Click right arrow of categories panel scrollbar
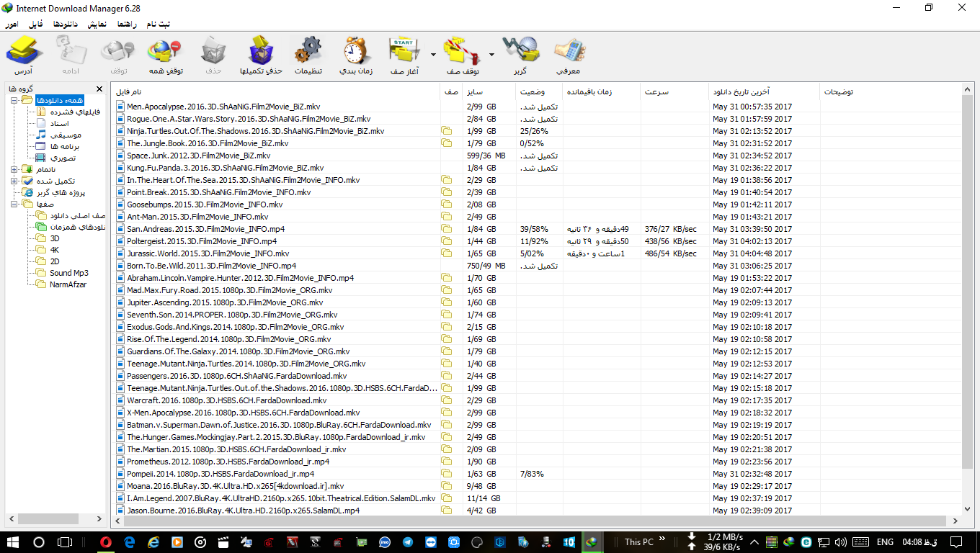 click(x=99, y=519)
